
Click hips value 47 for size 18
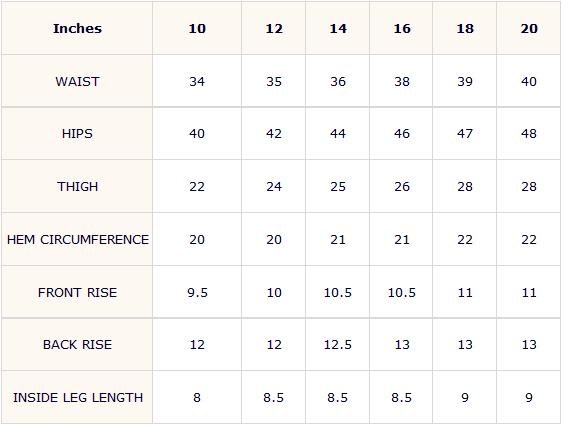[x=465, y=134]
